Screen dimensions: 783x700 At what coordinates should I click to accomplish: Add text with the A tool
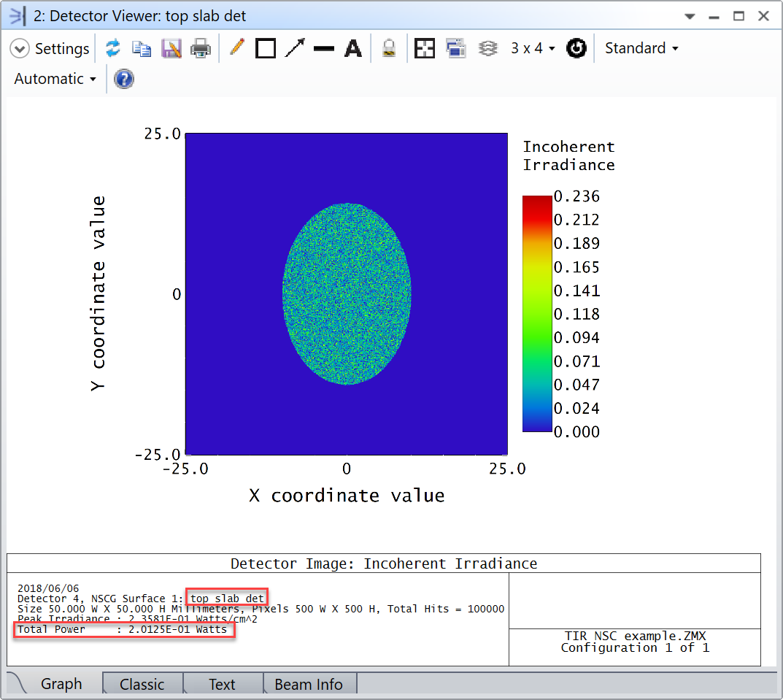[353, 48]
